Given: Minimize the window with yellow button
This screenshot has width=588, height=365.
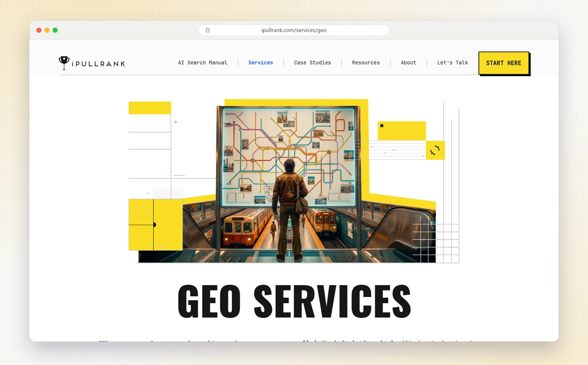Looking at the screenshot, I should pyautogui.click(x=47, y=30).
